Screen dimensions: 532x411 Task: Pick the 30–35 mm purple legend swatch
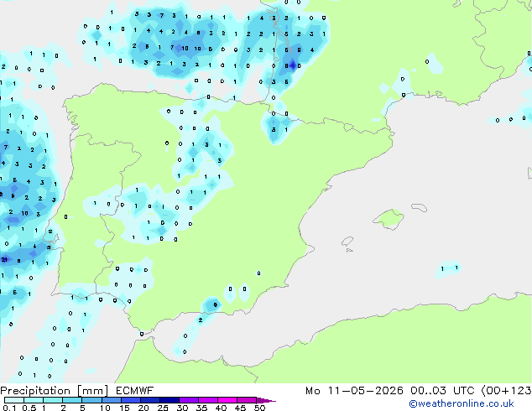pyautogui.click(x=188, y=400)
